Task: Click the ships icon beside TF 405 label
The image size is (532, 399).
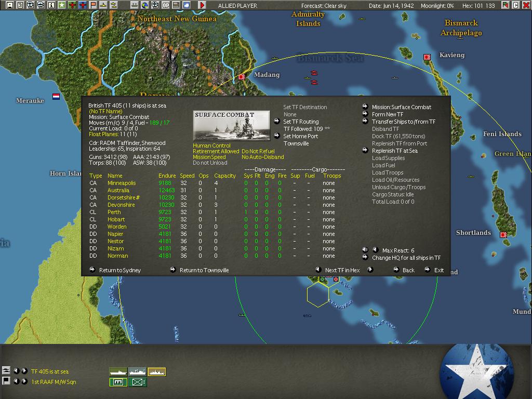Action: [6, 370]
